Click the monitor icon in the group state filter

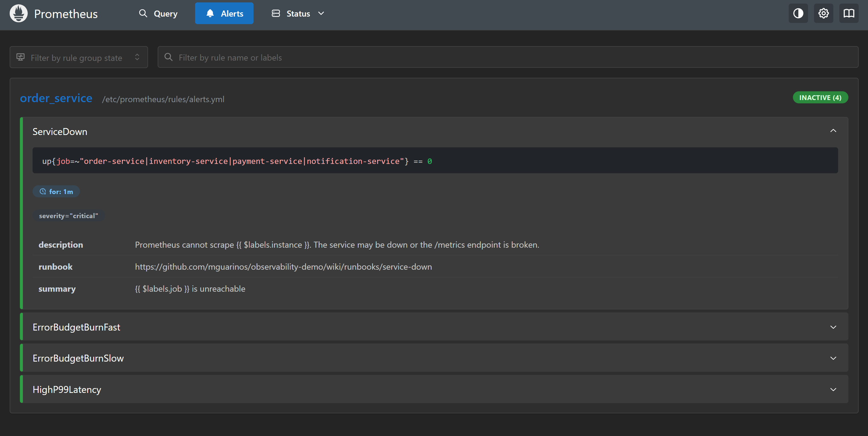pos(21,57)
